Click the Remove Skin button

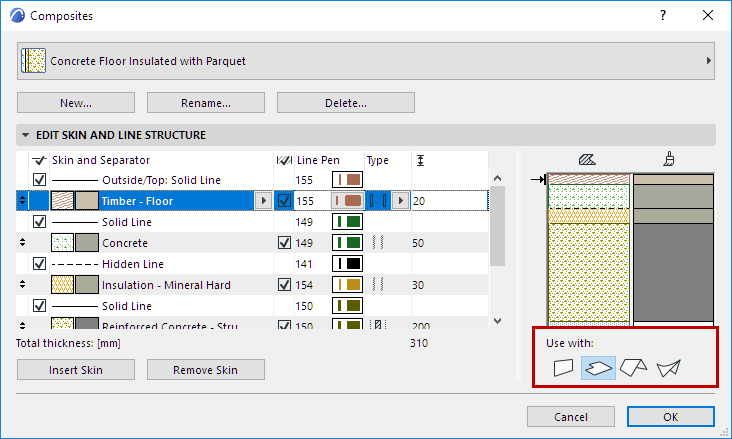(206, 370)
